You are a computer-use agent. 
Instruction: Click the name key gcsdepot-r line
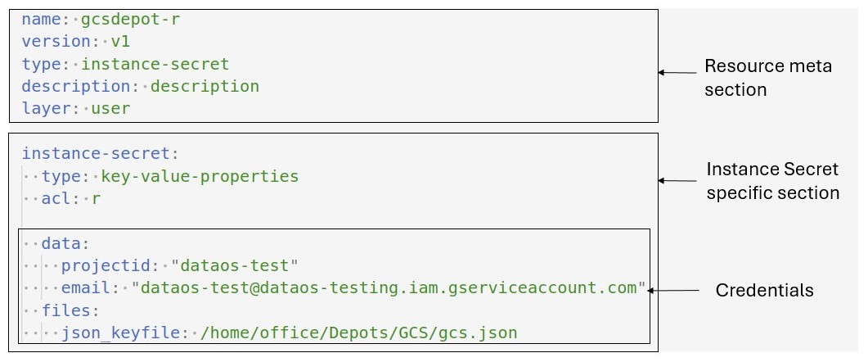point(101,20)
